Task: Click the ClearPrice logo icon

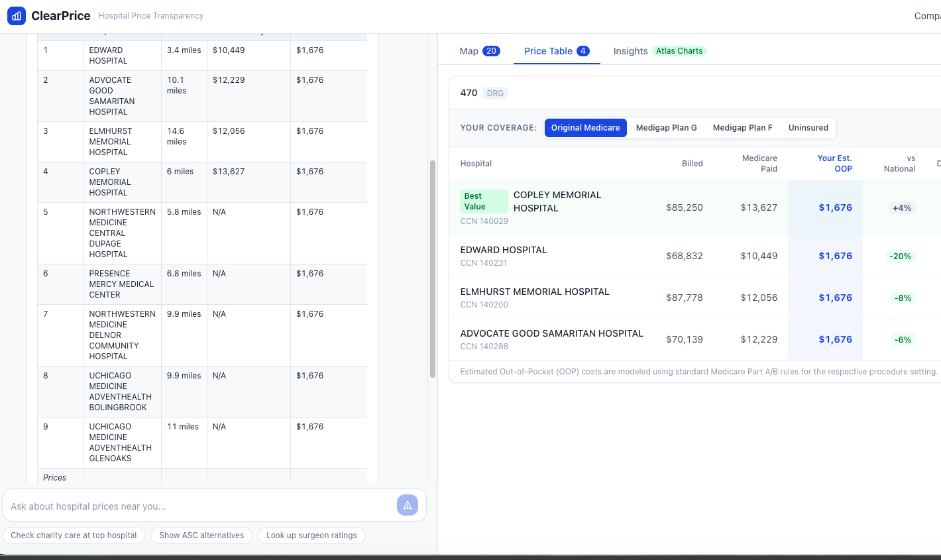Action: [x=17, y=16]
